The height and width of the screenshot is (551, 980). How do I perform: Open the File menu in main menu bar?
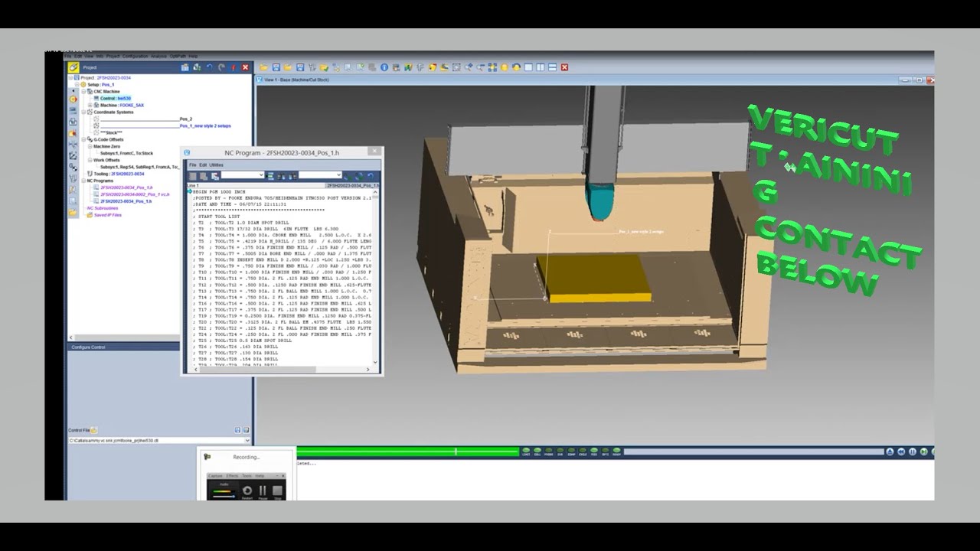click(67, 56)
